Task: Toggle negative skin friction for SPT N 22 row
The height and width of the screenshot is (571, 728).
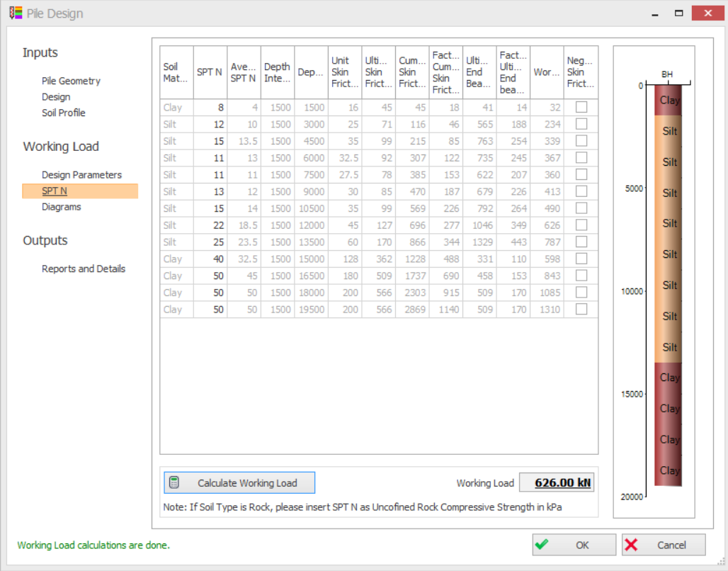Action: coord(581,225)
